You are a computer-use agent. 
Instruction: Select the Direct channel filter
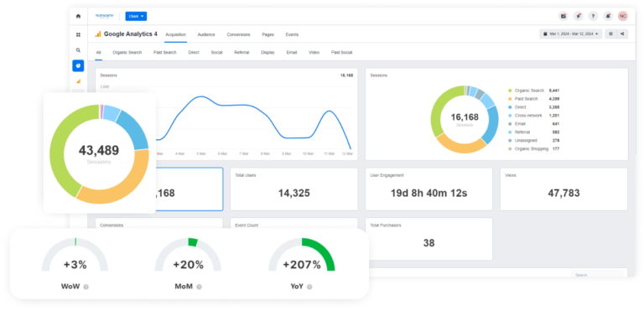coord(194,53)
